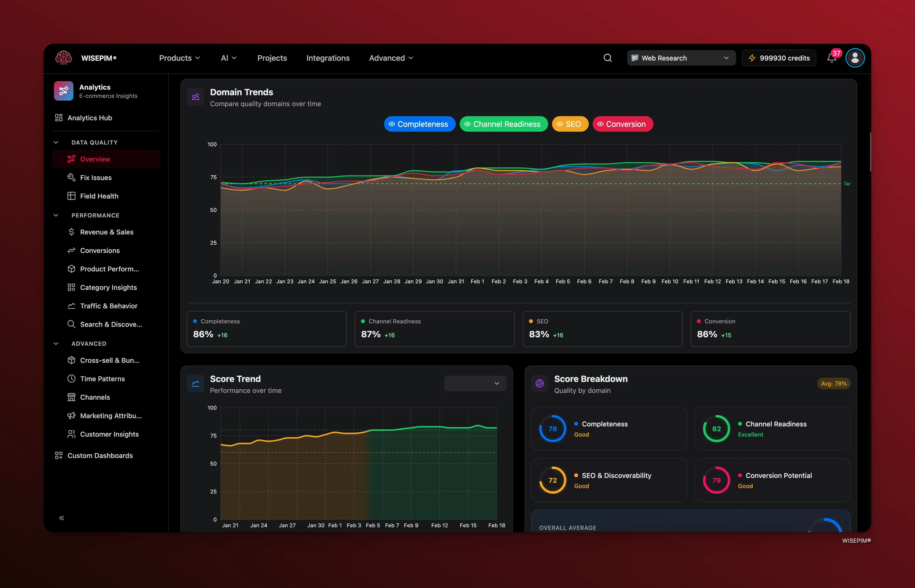The image size is (915, 588).
Task: Open the user profile avatar
Action: coord(855,58)
